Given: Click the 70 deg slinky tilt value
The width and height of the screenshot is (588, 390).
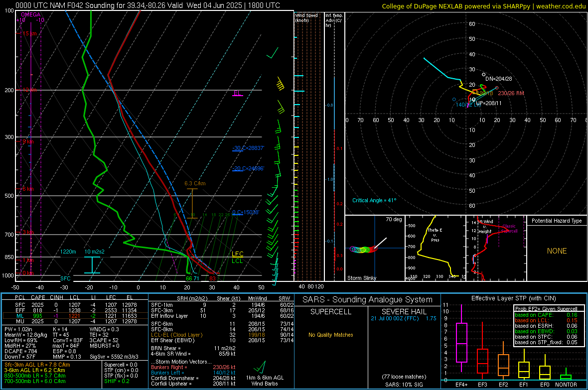Looking at the screenshot, I should pos(394,219).
